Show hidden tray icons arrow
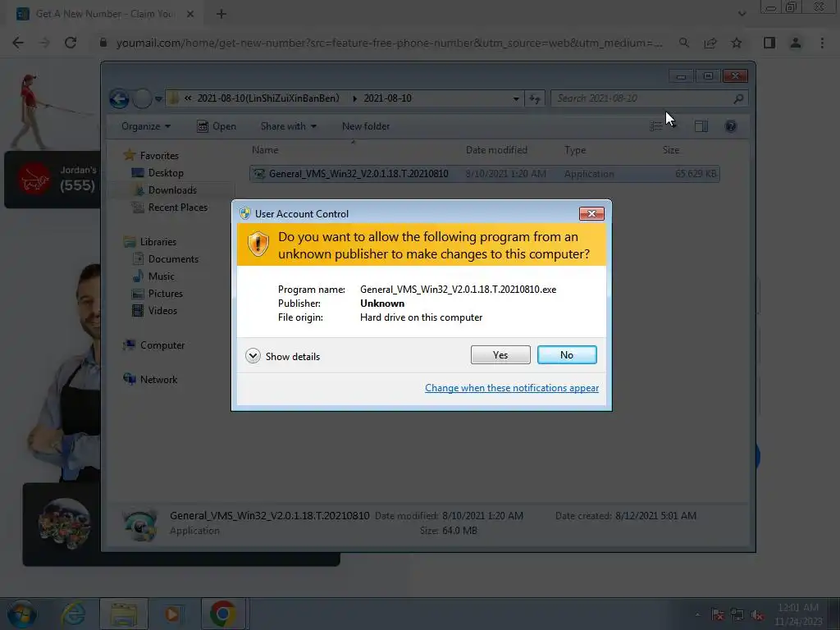 click(x=697, y=614)
